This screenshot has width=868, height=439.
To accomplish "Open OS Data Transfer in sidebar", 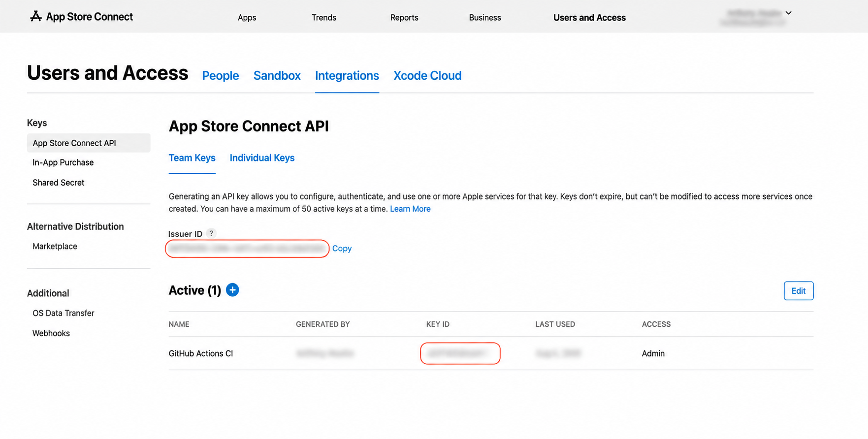I will coord(63,313).
